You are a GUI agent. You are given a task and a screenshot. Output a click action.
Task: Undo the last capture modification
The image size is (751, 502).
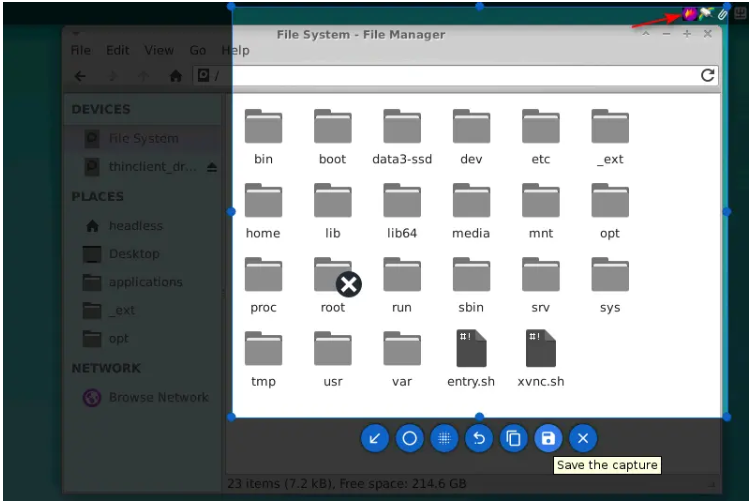click(479, 438)
